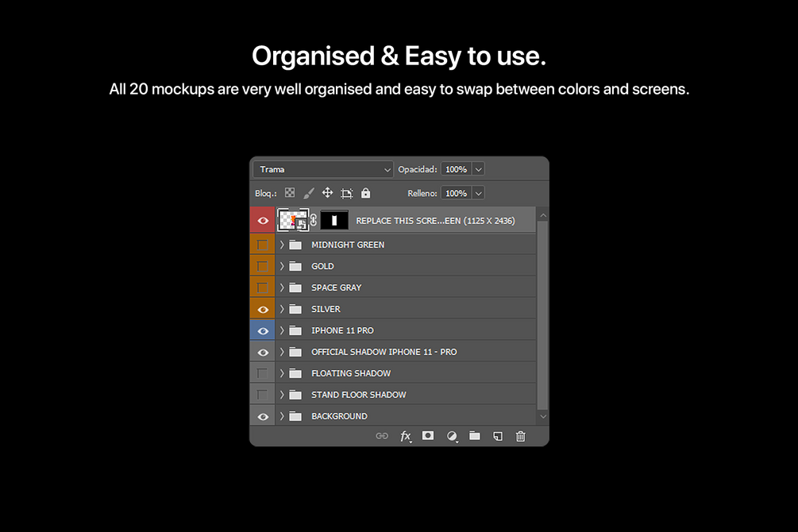Viewport: 798px width, 532px height.
Task: Click the SILVER group folder icon
Action: (x=295, y=309)
